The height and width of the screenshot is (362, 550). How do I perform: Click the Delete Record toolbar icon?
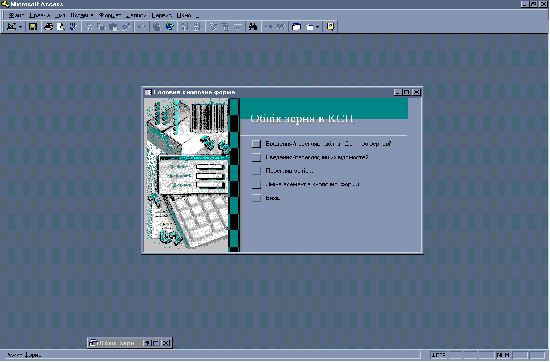(x=281, y=27)
